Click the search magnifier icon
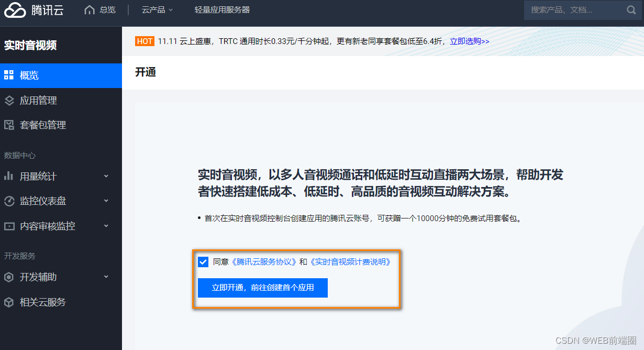The width and height of the screenshot is (644, 350). pos(631,9)
